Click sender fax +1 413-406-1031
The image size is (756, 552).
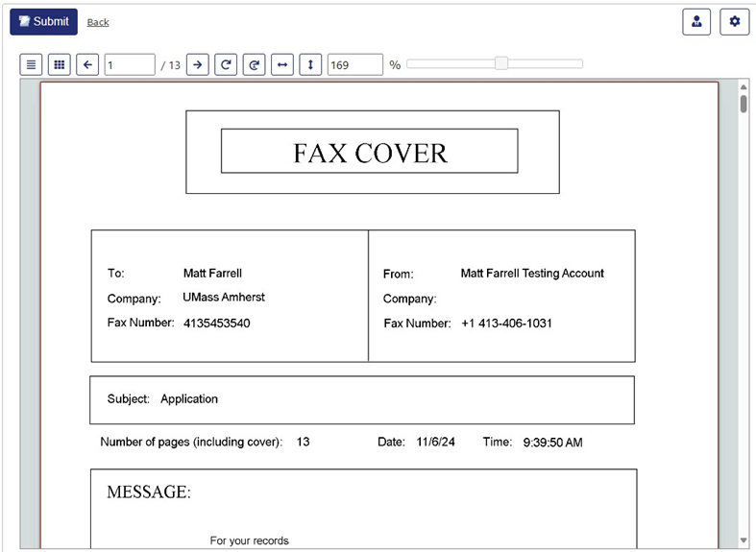click(x=506, y=323)
